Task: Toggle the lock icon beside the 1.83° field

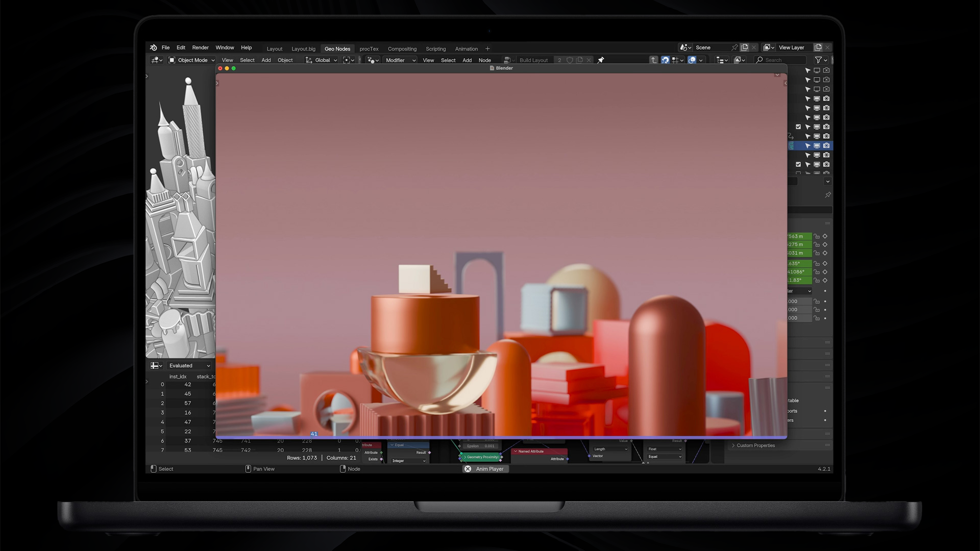Action: pyautogui.click(x=817, y=281)
